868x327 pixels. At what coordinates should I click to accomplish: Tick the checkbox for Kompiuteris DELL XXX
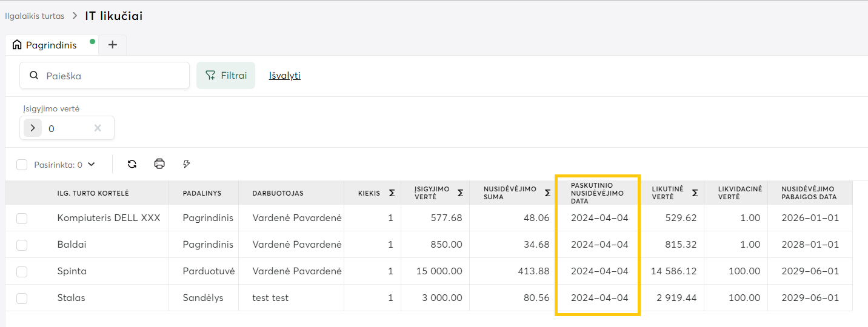pos(22,218)
